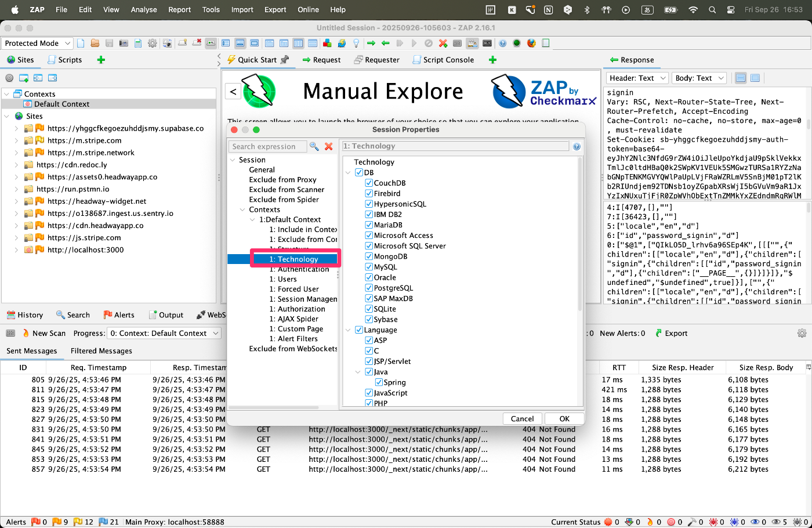The width and height of the screenshot is (812, 528).
Task: Switch to the Scripts tab
Action: tap(64, 60)
